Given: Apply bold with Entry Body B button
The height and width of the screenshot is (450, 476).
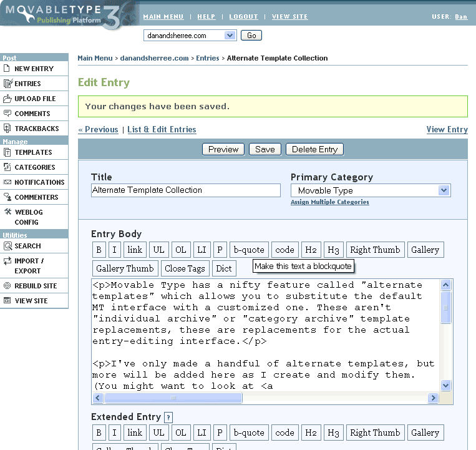Looking at the screenshot, I should click(99, 250).
